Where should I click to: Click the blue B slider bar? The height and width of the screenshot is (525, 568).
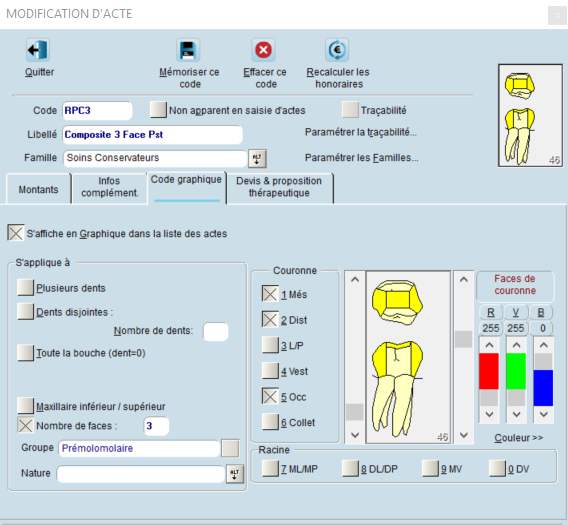[543, 387]
